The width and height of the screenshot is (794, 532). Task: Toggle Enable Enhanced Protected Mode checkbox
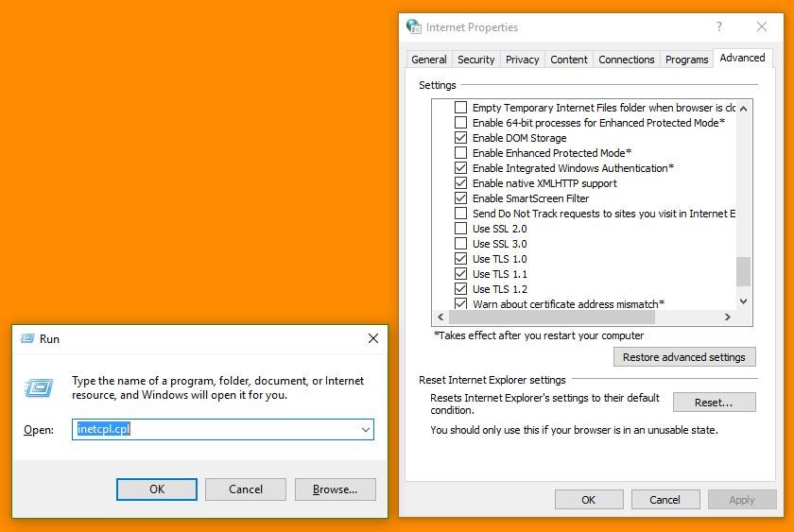(461, 153)
